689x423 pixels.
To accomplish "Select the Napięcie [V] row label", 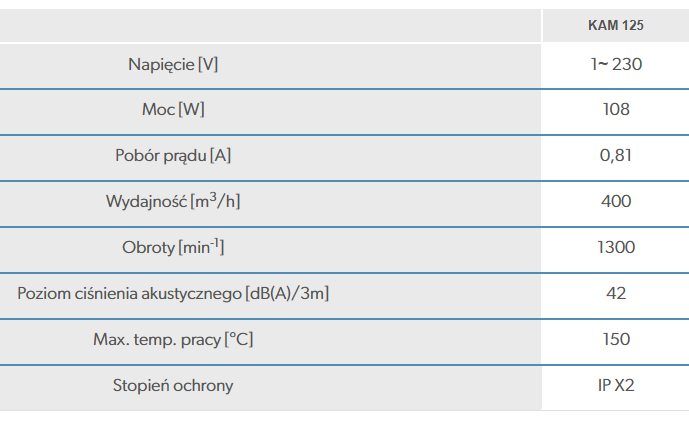I will tap(173, 65).
